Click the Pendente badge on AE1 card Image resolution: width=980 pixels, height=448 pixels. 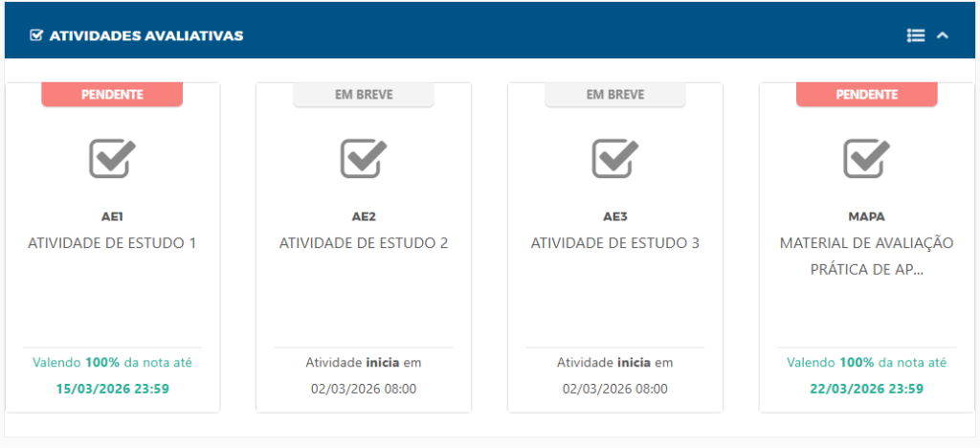(x=112, y=95)
